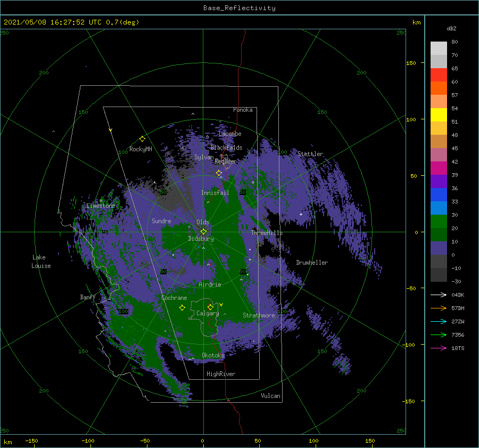
Task: Click the Sundre city label
Action: coord(161,221)
